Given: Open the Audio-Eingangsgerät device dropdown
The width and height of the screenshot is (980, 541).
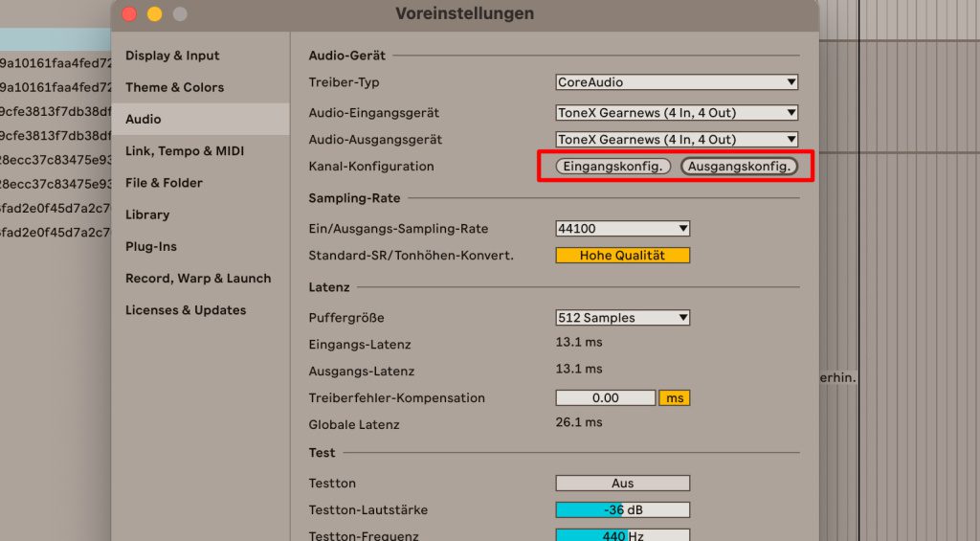Looking at the screenshot, I should coord(677,113).
